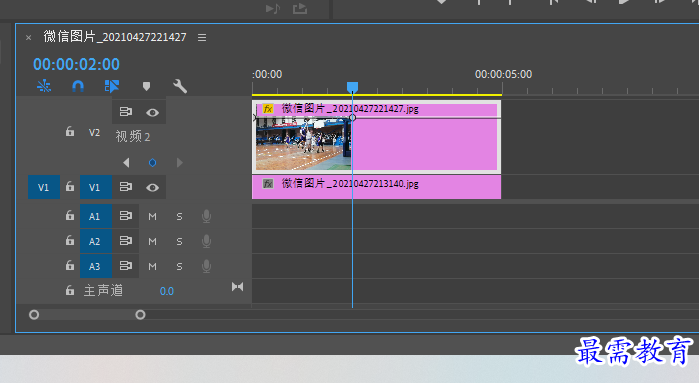Mute audio track A1
Image resolution: width=699 pixels, height=383 pixels.
tap(152, 217)
